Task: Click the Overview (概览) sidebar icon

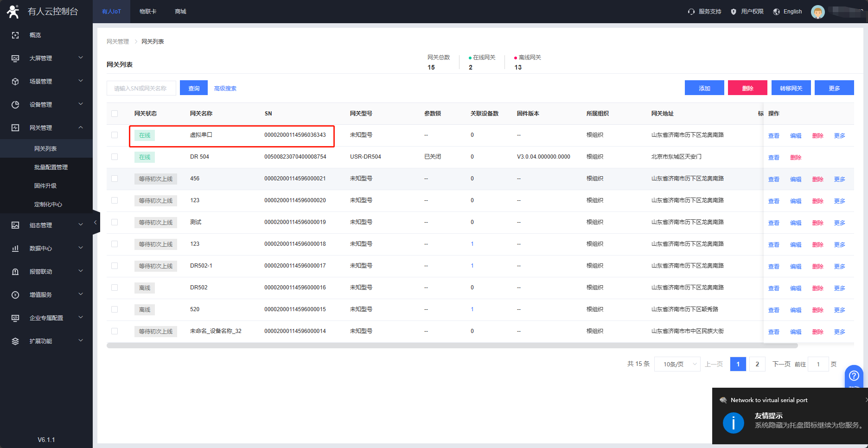Action: (x=15, y=35)
